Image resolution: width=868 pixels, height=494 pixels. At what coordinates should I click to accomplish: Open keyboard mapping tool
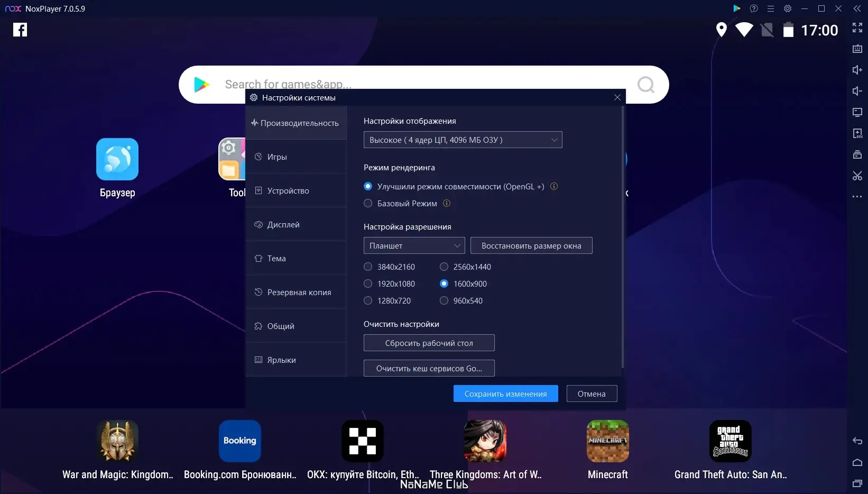coord(857,49)
